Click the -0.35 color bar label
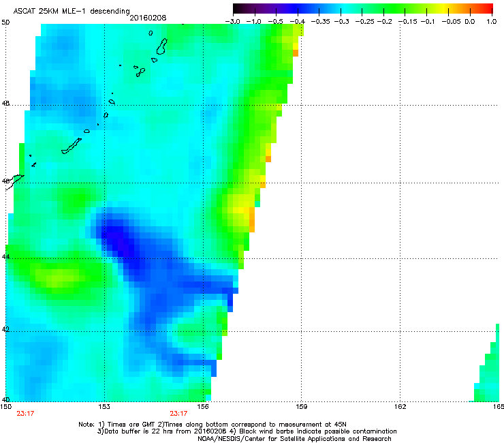Viewport: 504px width, 443px height. 321,22
